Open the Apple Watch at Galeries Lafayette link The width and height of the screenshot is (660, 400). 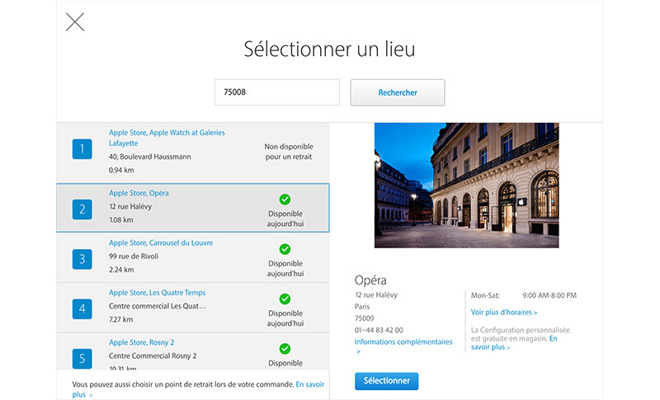tap(167, 138)
